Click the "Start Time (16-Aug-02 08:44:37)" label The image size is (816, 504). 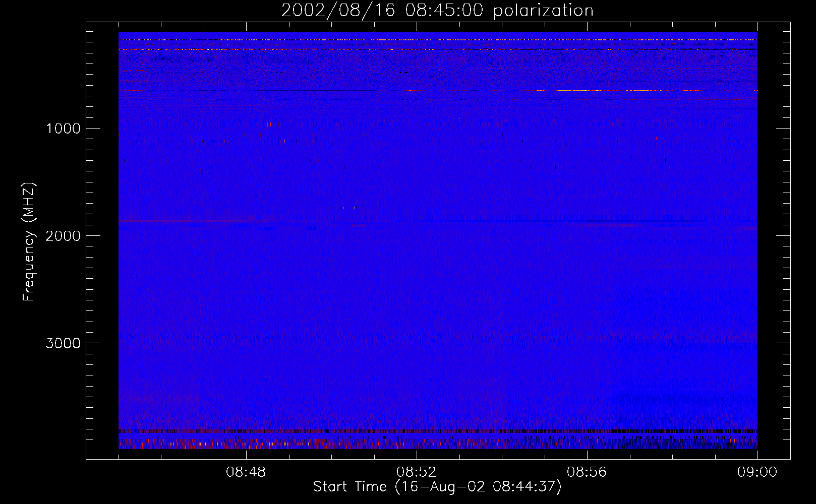[x=437, y=487]
